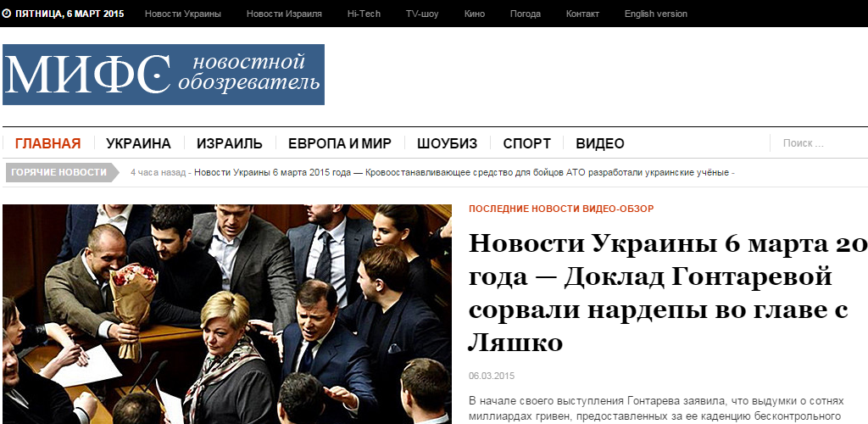
Task: Open Новости Украины in top bar
Action: point(183,14)
